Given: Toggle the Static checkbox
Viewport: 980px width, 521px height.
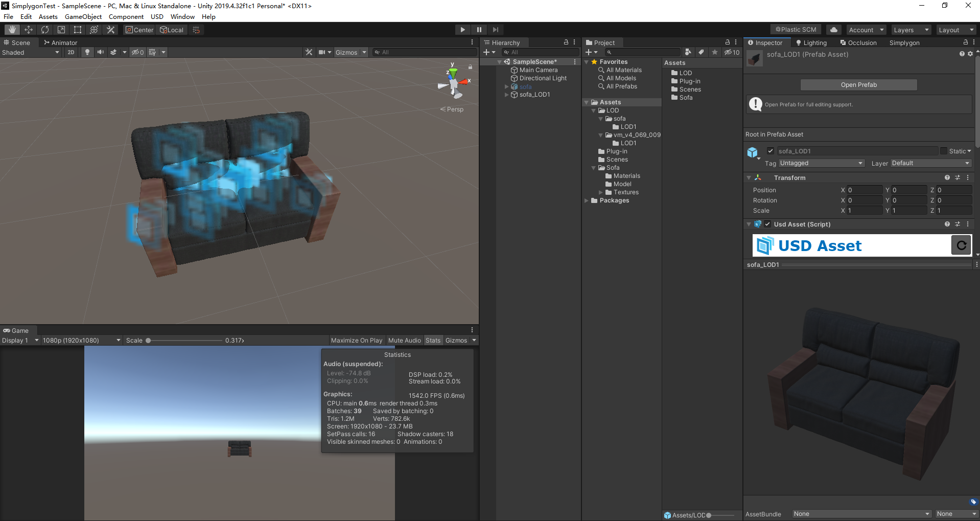Looking at the screenshot, I should (x=944, y=151).
